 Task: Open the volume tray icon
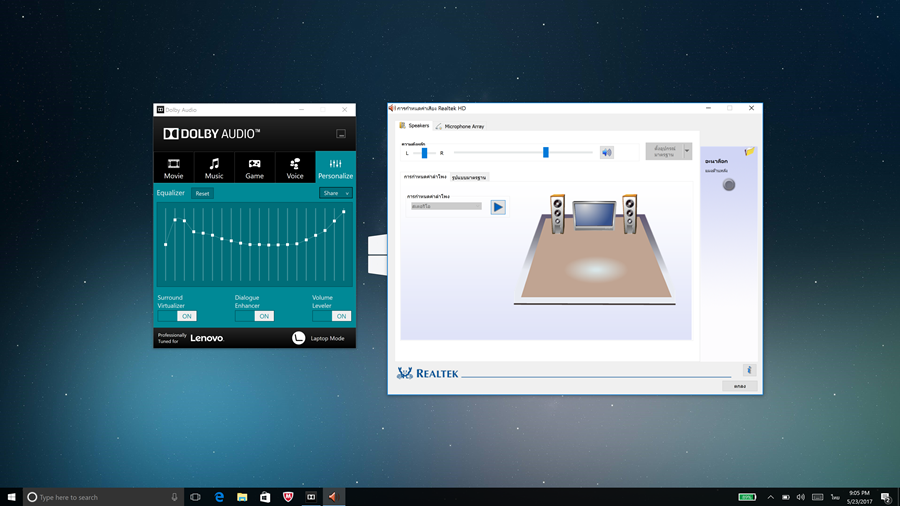(801, 497)
